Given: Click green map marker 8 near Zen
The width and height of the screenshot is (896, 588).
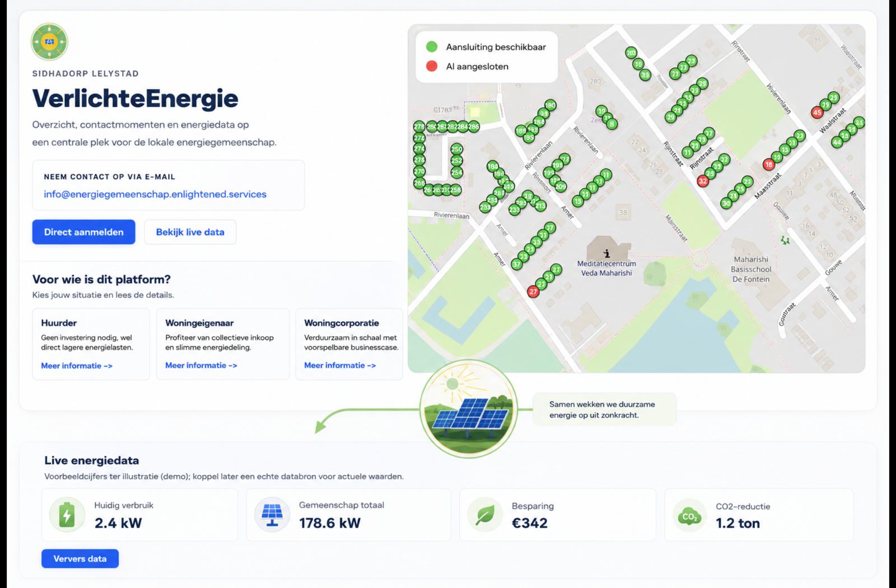Looking at the screenshot, I should 612,124.
